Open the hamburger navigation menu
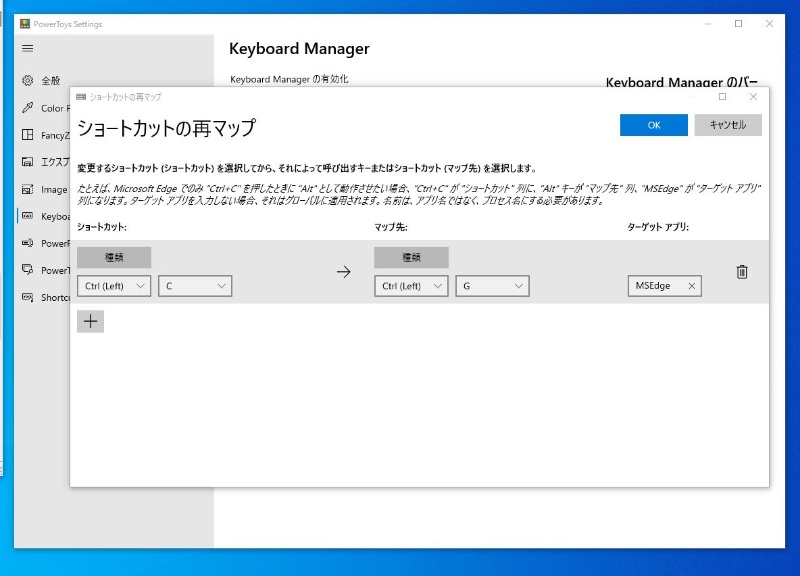The width and height of the screenshot is (800, 576). [27, 48]
